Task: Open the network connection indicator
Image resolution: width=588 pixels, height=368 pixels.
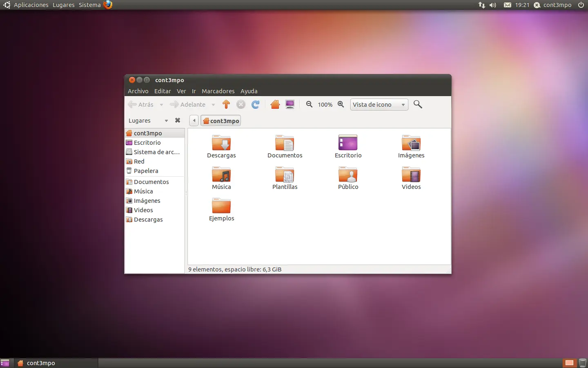Action: coord(482,5)
